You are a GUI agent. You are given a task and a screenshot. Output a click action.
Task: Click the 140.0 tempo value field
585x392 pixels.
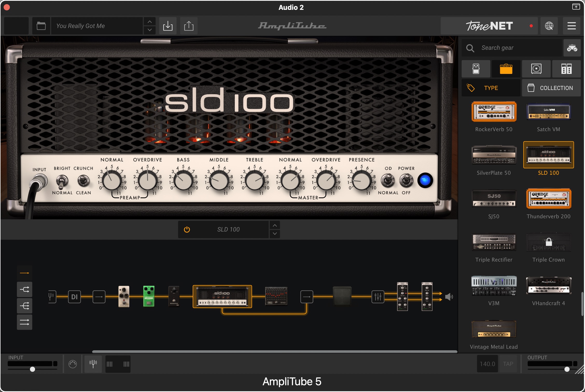(x=487, y=364)
